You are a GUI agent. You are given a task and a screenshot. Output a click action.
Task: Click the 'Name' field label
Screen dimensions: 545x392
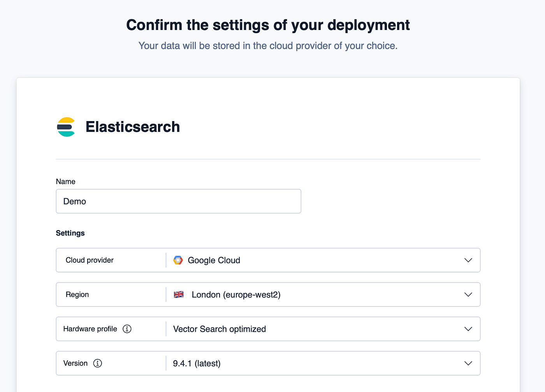65,181
